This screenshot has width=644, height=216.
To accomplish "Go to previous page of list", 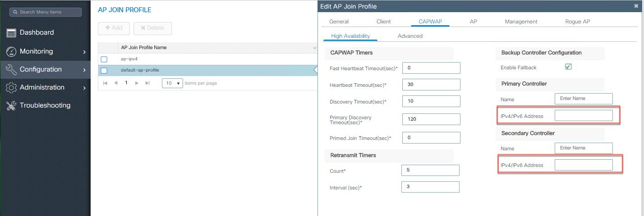I will [x=116, y=83].
